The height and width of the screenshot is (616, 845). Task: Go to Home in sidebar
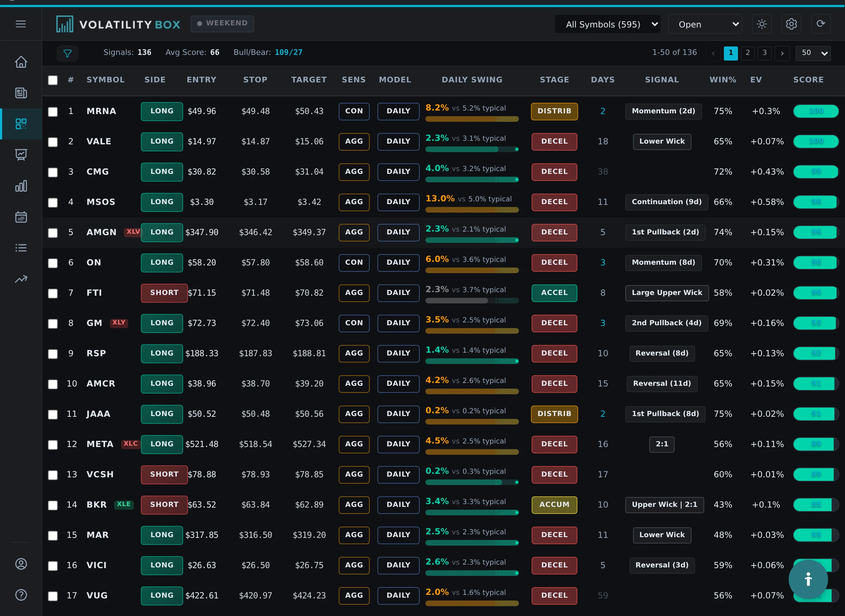(21, 62)
